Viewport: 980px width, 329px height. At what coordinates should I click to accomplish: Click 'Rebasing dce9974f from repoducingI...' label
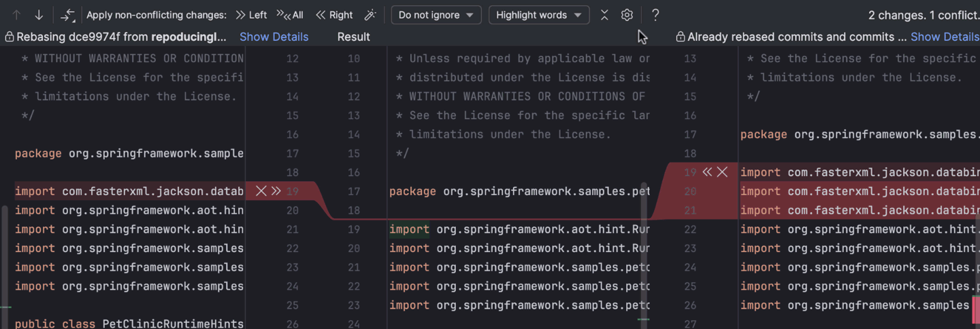pyautogui.click(x=121, y=37)
